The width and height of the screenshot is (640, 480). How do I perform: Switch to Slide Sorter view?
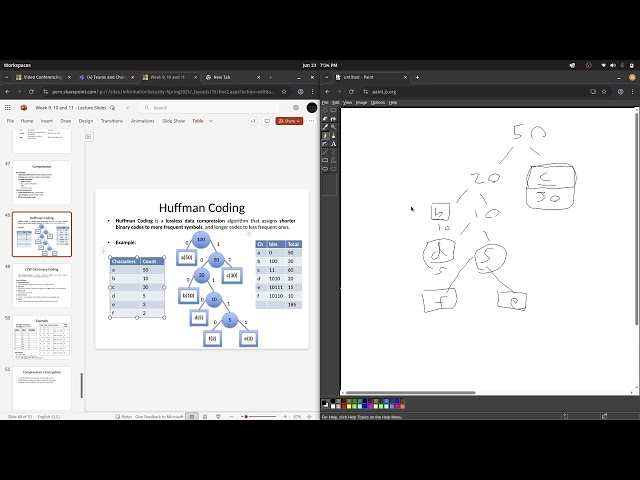pyautogui.click(x=205, y=417)
